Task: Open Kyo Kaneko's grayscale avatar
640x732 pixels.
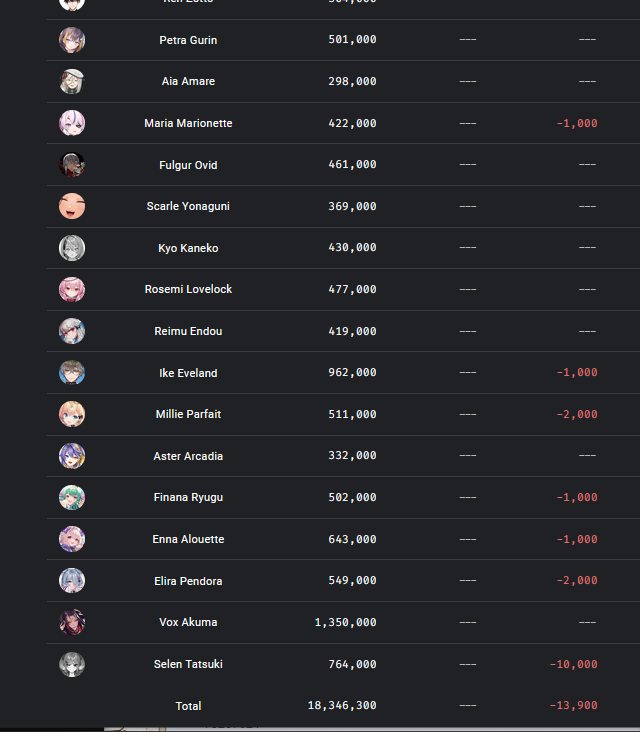Action: (x=72, y=248)
